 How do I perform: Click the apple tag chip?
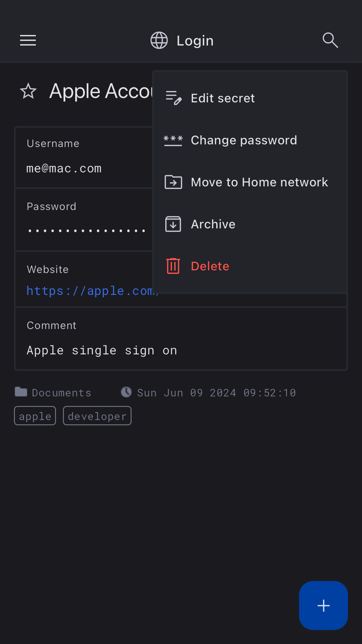pos(35,416)
